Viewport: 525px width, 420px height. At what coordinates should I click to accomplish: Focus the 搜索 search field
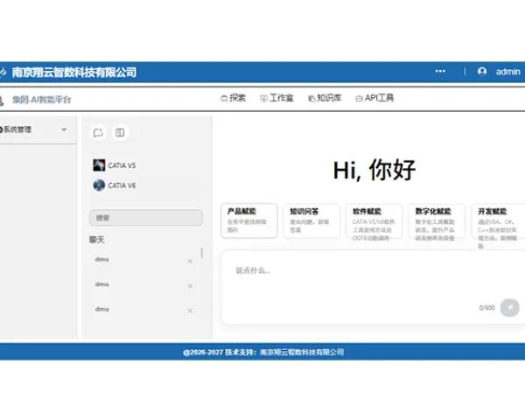(146, 218)
